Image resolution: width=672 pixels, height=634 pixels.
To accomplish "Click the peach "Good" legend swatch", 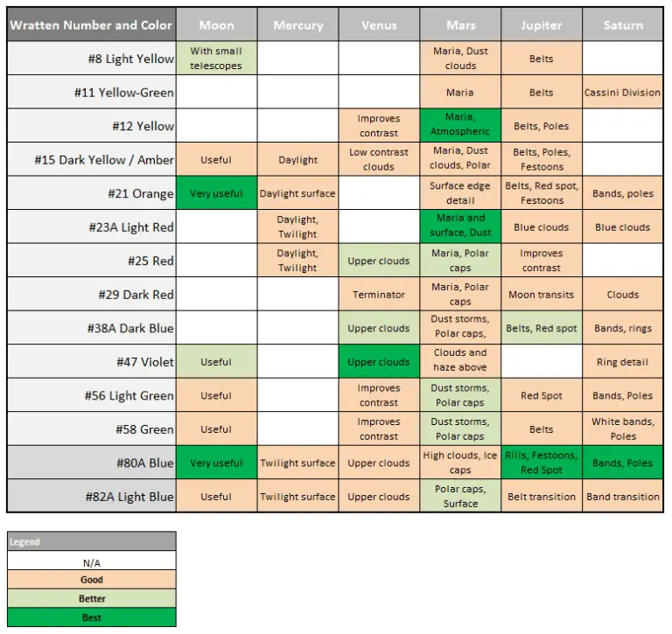I will (92, 580).
